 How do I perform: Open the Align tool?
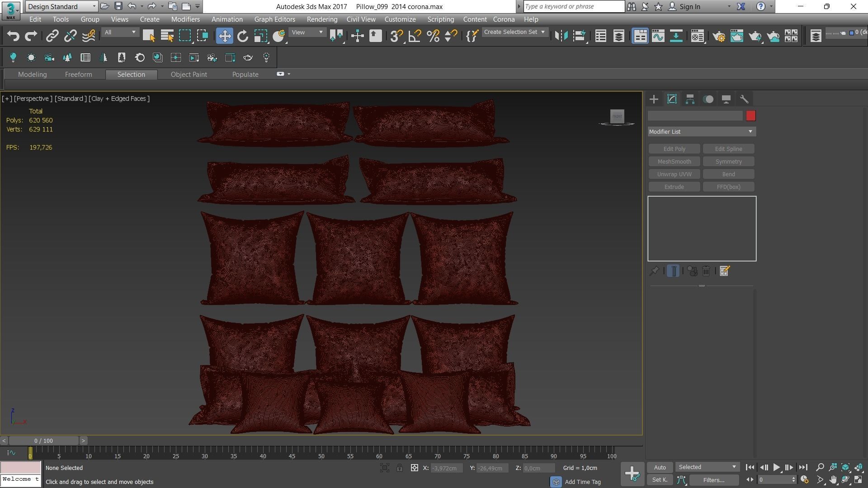click(x=579, y=36)
